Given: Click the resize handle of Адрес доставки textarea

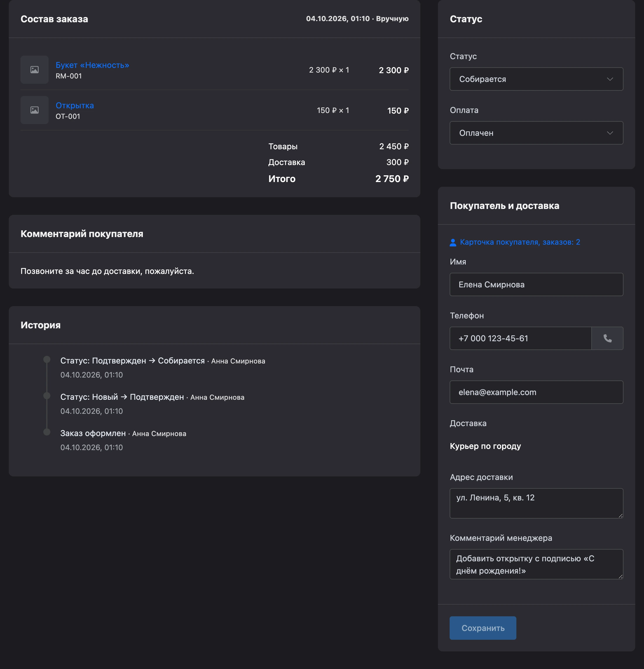Looking at the screenshot, I should coord(621,515).
